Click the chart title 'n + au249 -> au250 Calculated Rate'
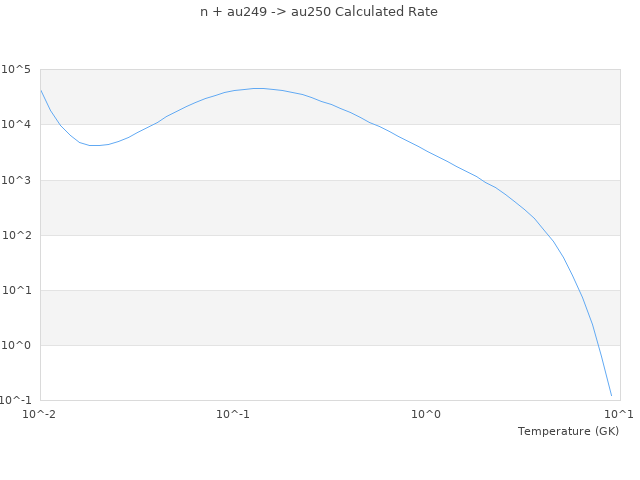Screen dimensions: 640x480 click(x=319, y=12)
